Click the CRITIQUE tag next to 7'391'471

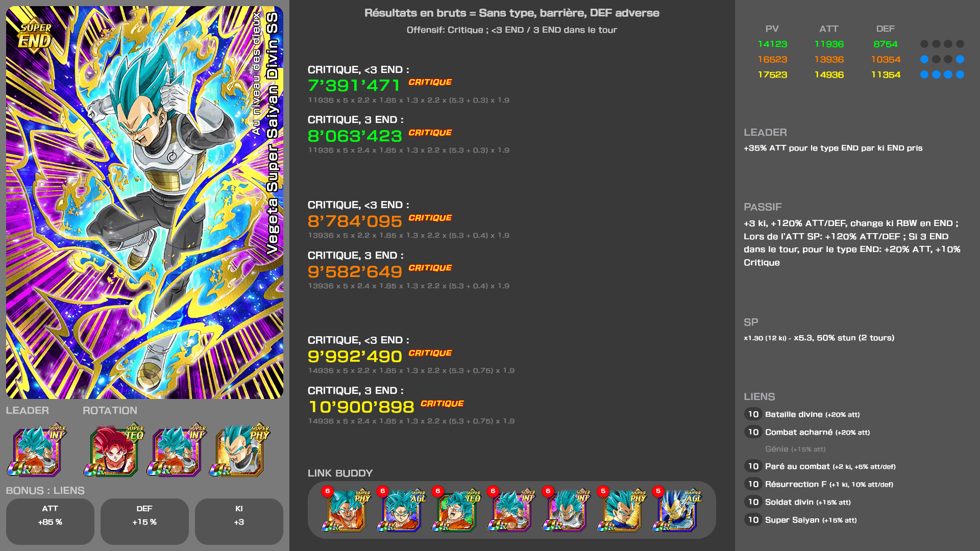(430, 82)
